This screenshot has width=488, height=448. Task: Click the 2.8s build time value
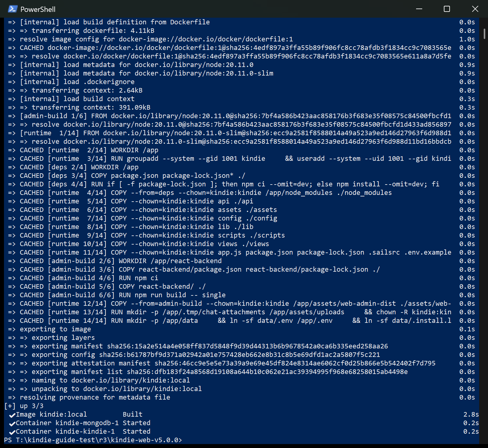coord(471,414)
